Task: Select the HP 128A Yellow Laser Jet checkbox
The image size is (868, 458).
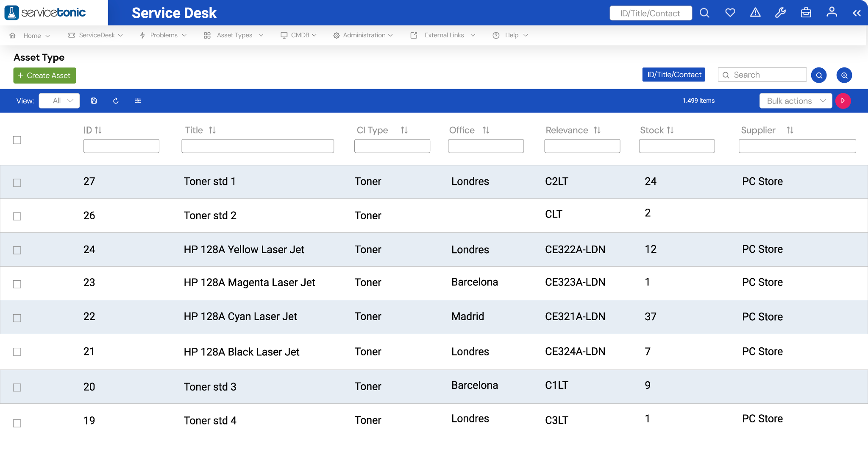Action: click(x=17, y=251)
